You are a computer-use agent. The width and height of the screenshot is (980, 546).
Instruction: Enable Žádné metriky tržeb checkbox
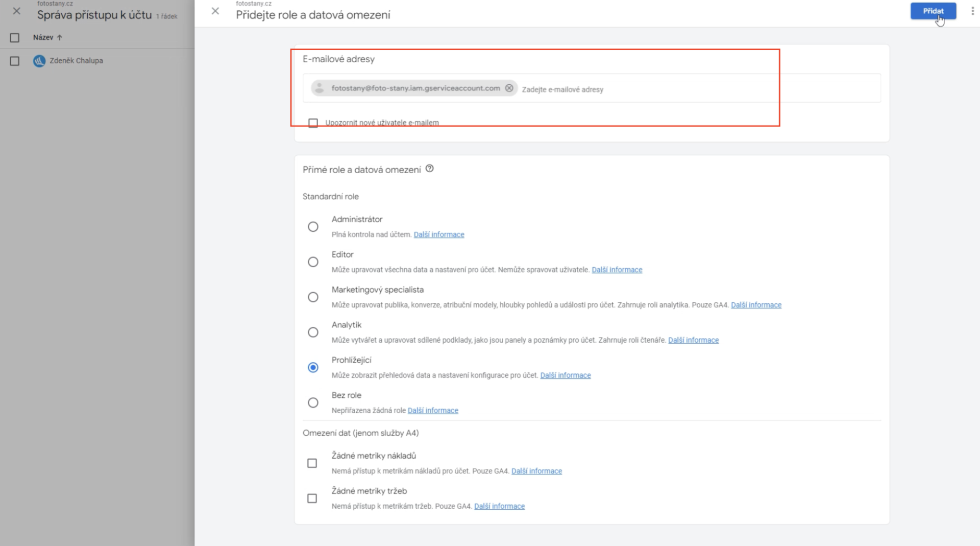pos(312,498)
